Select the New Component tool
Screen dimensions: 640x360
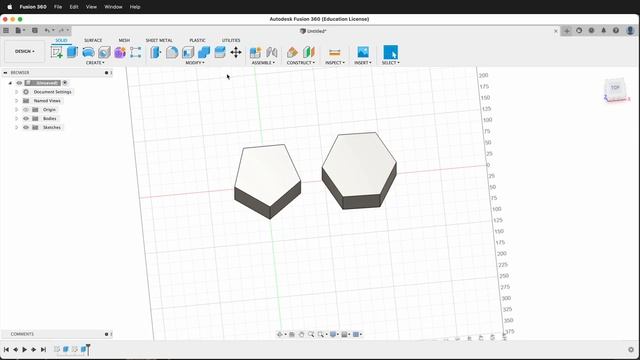[256, 52]
